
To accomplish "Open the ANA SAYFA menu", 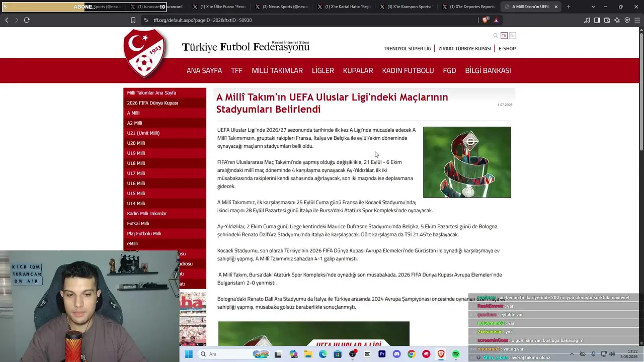I will [204, 70].
